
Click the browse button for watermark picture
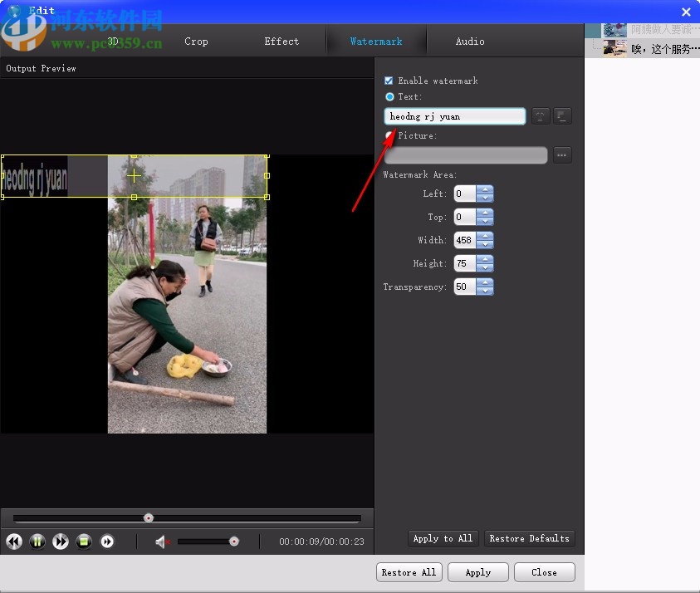click(562, 154)
